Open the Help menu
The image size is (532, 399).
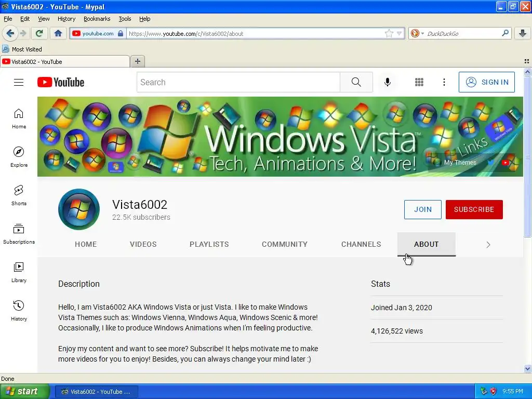click(x=144, y=19)
